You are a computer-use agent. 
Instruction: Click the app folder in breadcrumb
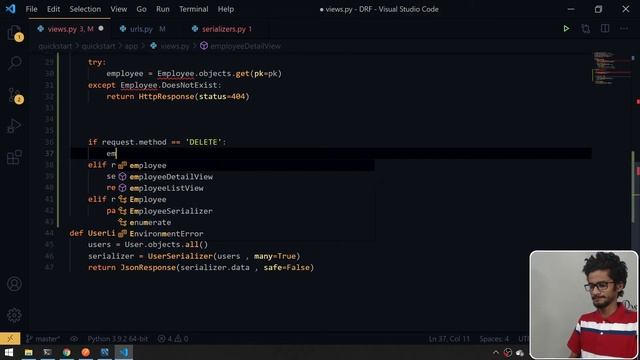[x=131, y=46]
